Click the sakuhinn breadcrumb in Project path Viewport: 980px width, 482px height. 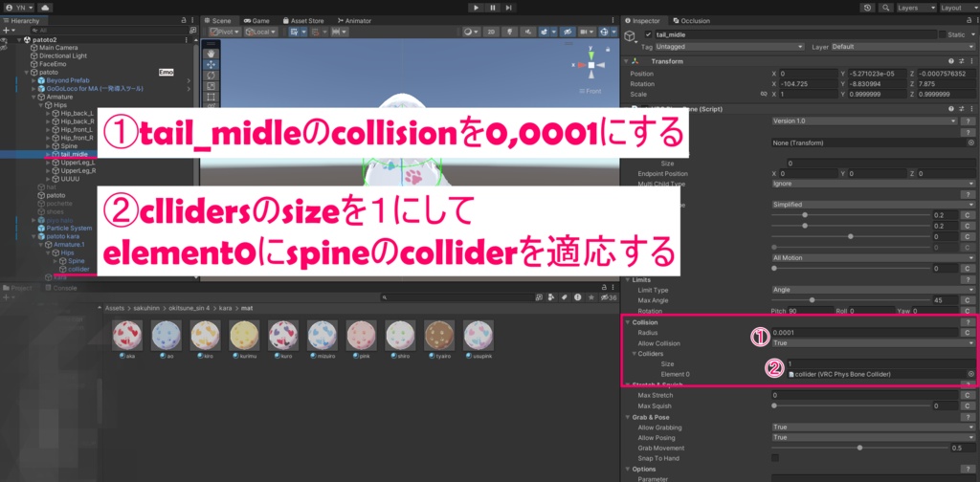tap(146, 308)
